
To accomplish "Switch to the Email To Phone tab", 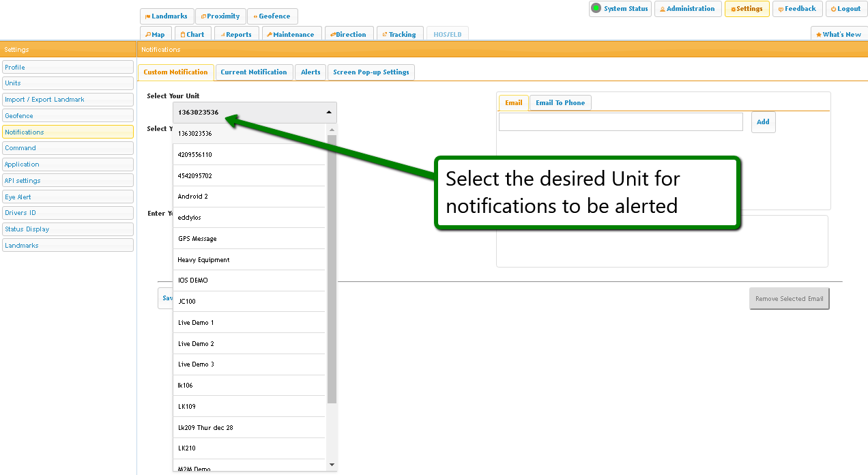I will click(560, 103).
